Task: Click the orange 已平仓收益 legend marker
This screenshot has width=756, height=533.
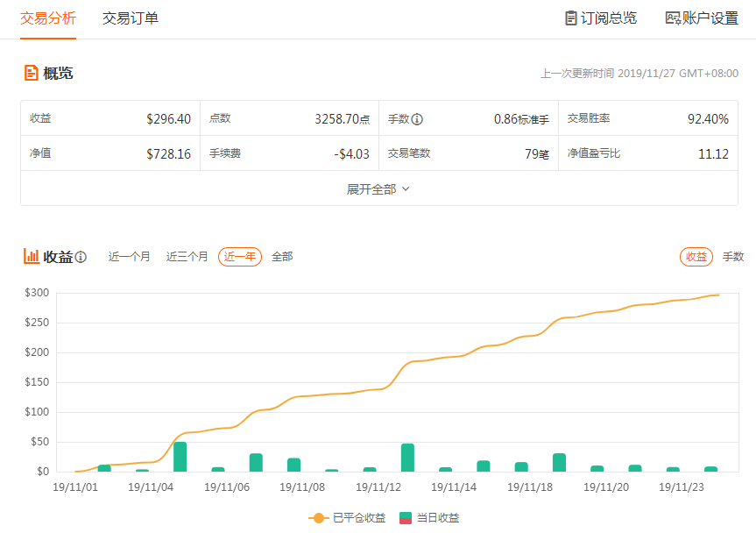Action: coord(318,518)
